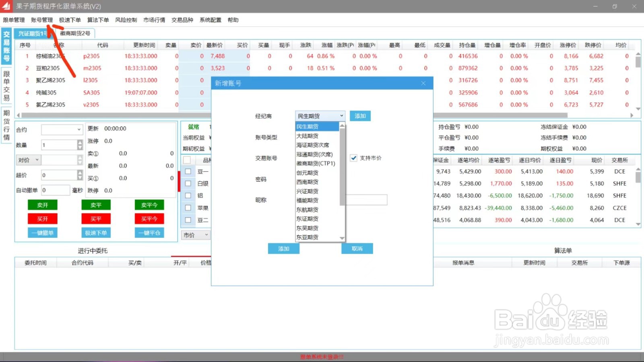Check the 苹果 row checkbox
Image resolution: width=644 pixels, height=362 pixels.
tap(188, 208)
